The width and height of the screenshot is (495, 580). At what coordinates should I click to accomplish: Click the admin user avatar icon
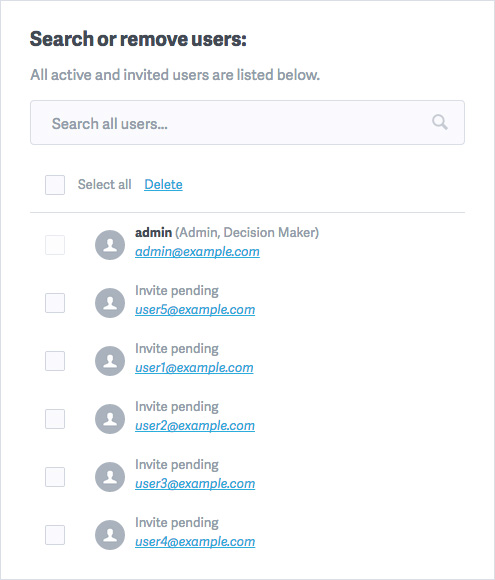pyautogui.click(x=110, y=245)
